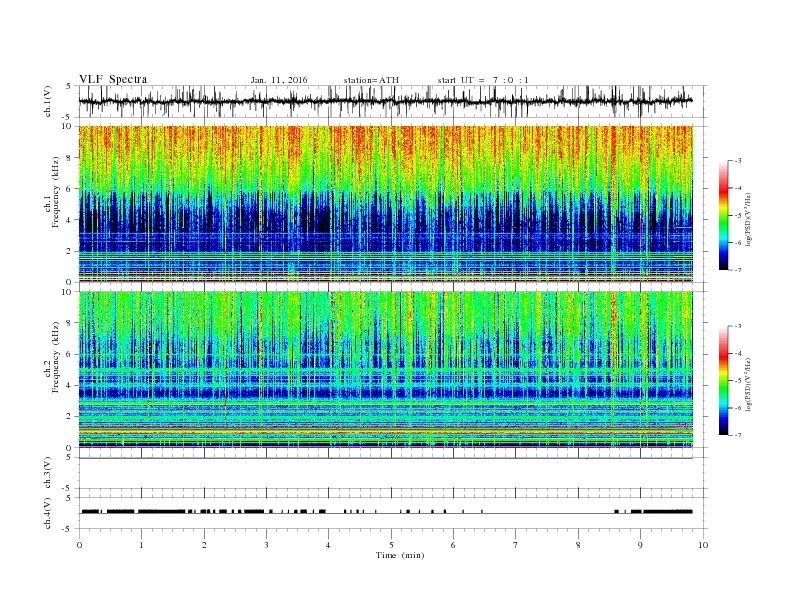Click the "6" kHz tick of ch.1 spectrogram

[x=69, y=188]
